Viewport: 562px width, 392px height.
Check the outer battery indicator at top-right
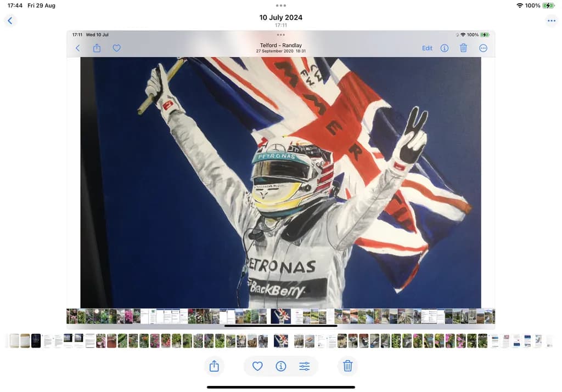coord(548,5)
